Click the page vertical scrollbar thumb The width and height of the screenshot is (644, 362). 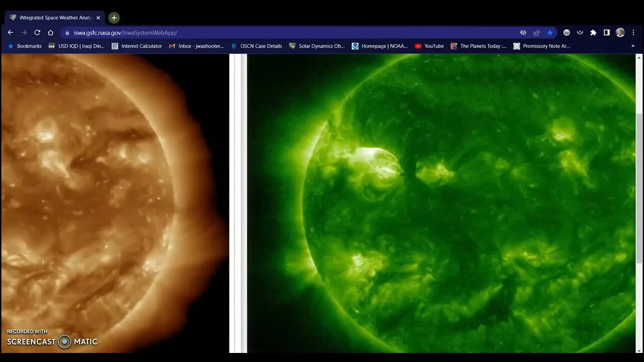point(639,187)
